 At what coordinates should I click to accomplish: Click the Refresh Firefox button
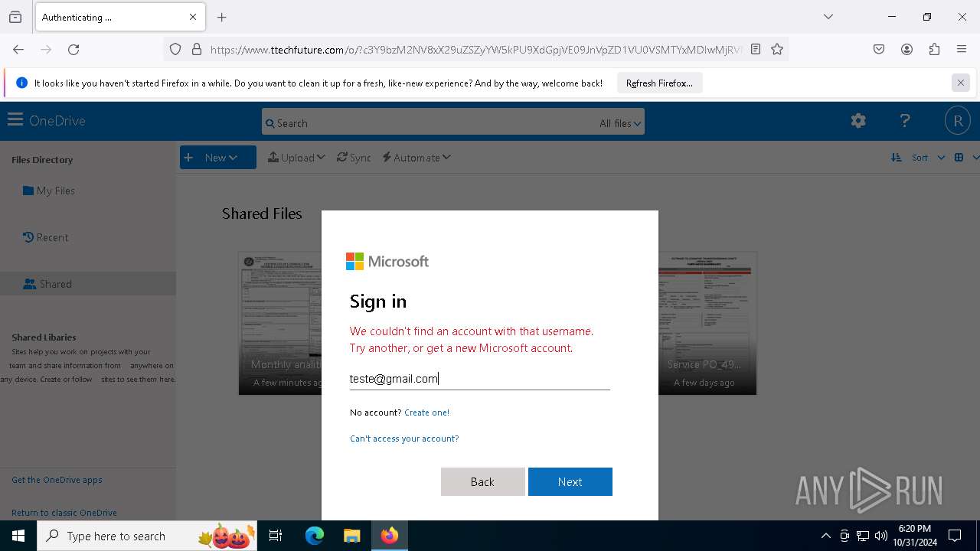(x=659, y=83)
